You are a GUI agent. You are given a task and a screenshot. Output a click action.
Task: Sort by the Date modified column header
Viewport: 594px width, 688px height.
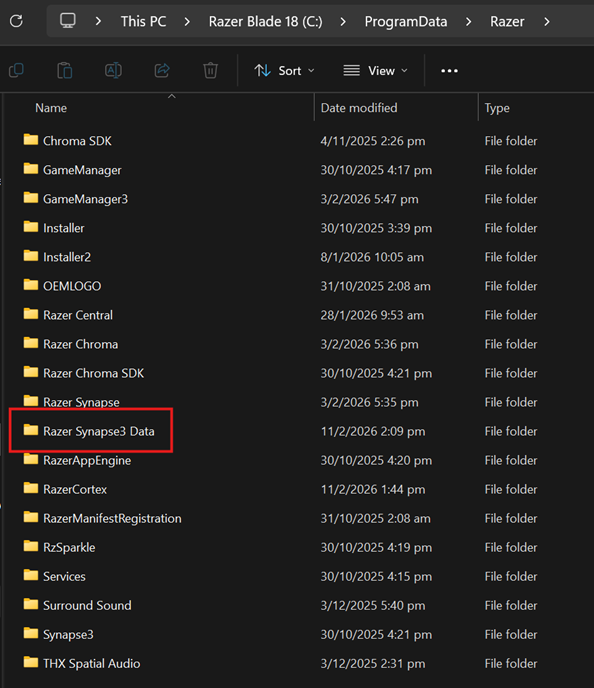[359, 108]
